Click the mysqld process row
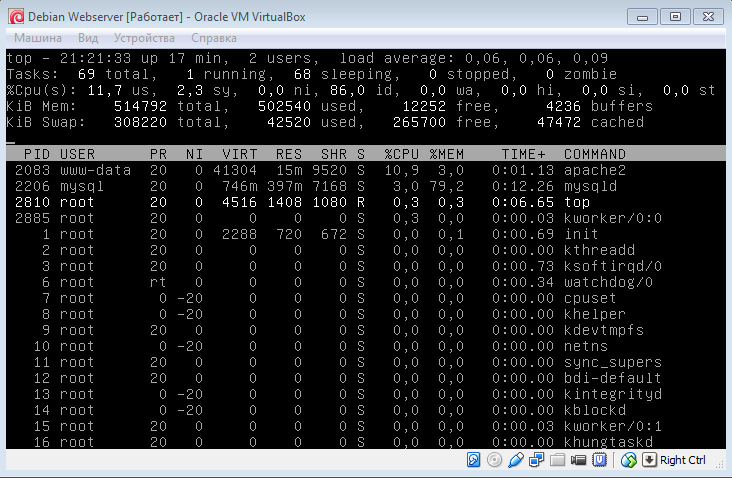 click(x=366, y=186)
